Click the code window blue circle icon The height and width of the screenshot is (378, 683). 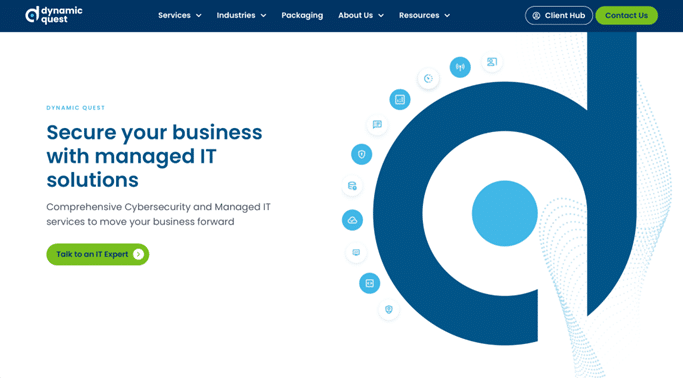[x=369, y=284]
